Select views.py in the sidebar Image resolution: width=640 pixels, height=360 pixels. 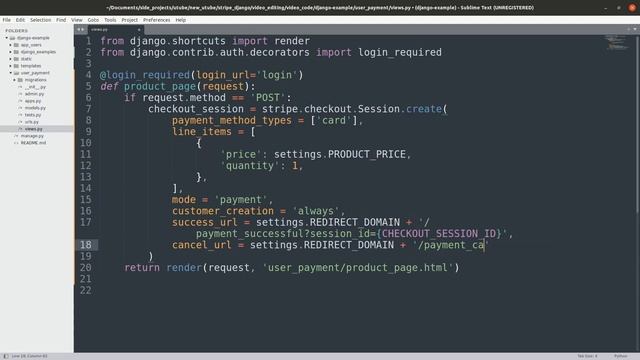click(x=33, y=129)
